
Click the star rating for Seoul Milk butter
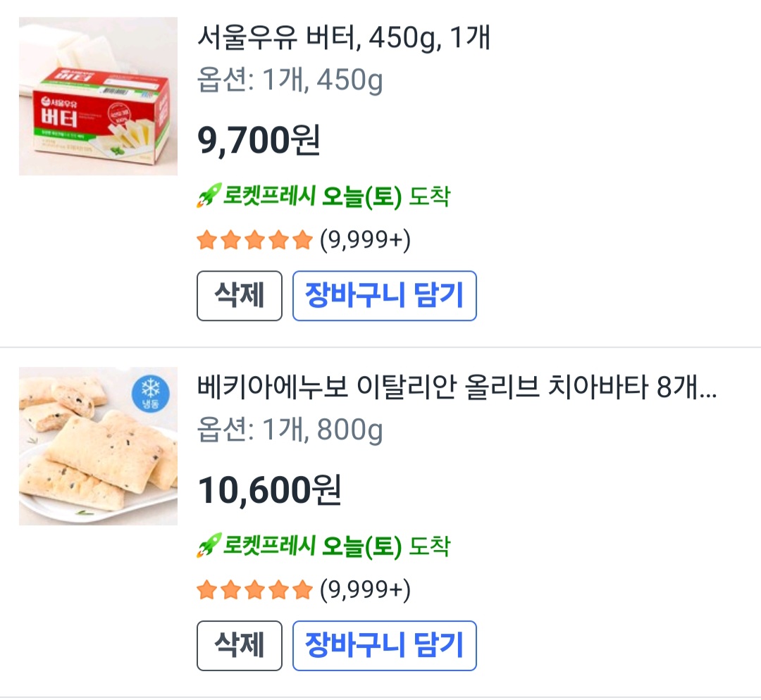(254, 241)
